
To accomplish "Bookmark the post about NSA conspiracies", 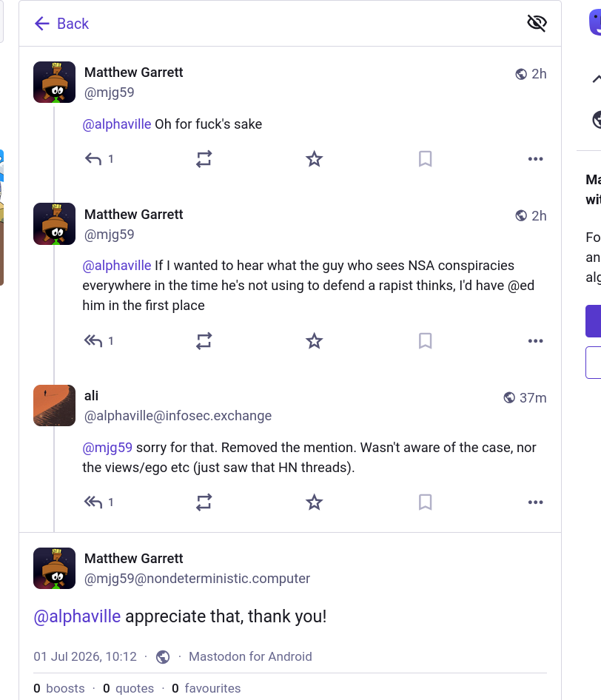I will point(425,341).
